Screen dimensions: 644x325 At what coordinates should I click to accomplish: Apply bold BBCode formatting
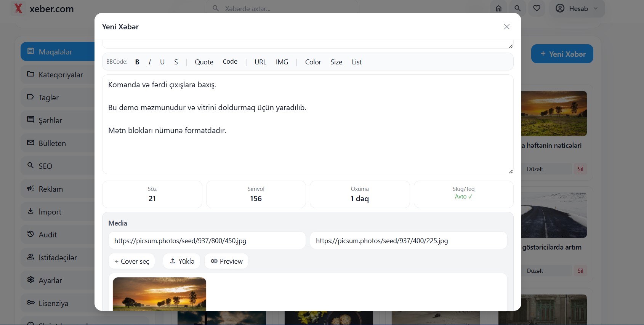(137, 62)
